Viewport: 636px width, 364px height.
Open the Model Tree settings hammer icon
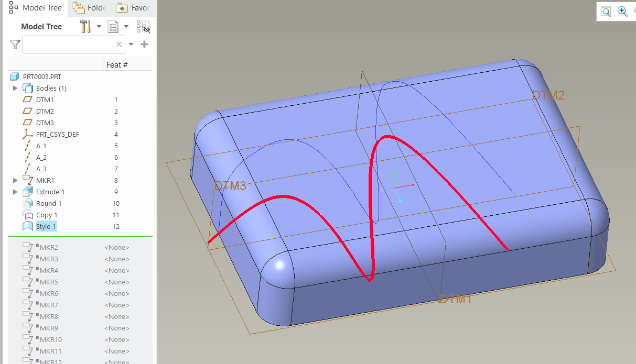point(85,26)
